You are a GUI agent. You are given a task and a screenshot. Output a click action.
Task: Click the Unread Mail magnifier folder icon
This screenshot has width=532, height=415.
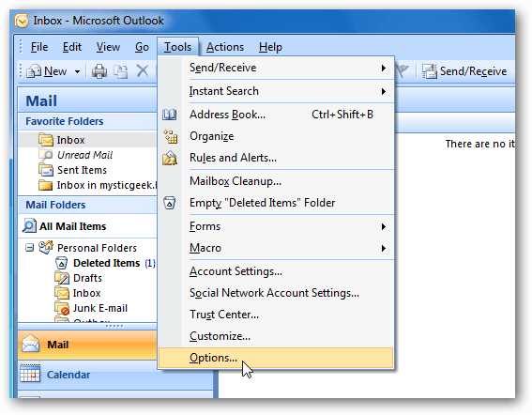coord(46,155)
